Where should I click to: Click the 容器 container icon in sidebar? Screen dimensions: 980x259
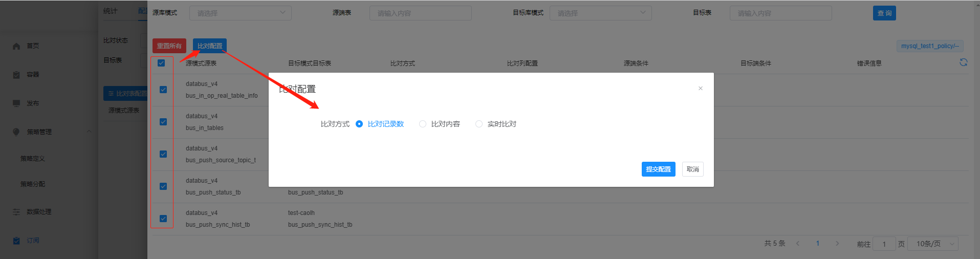16,75
